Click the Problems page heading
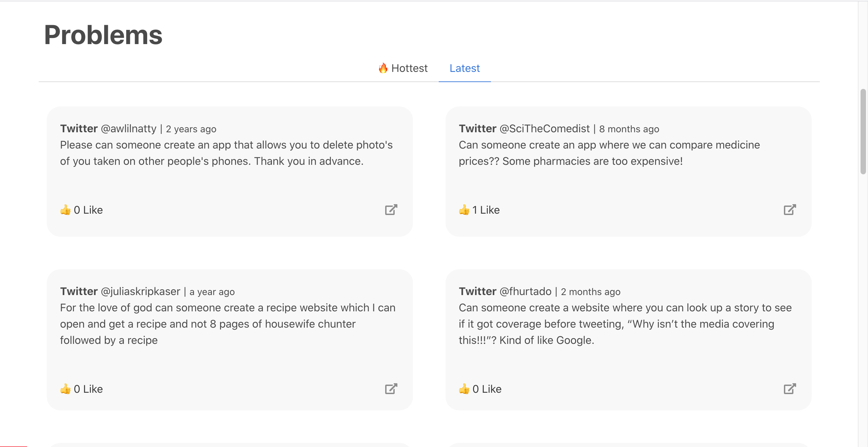 tap(103, 35)
